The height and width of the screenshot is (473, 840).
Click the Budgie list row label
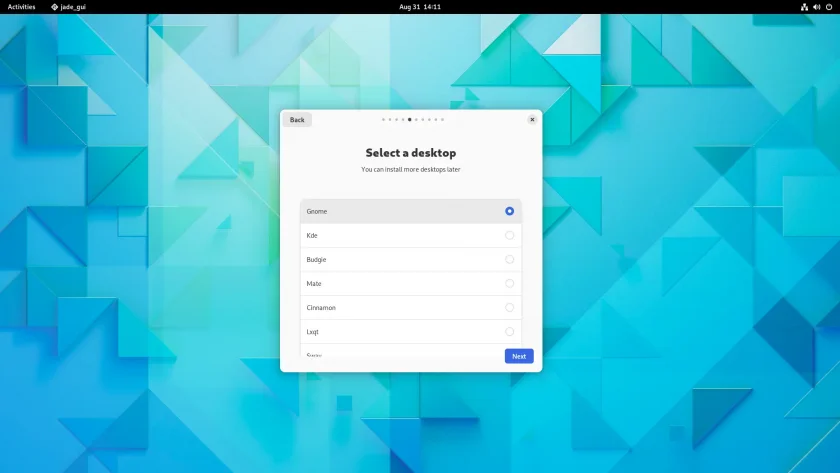316,259
